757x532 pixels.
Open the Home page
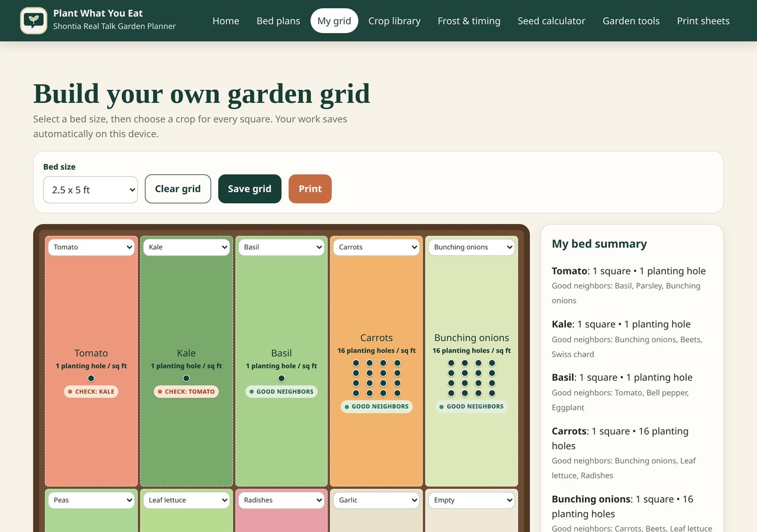click(x=226, y=21)
